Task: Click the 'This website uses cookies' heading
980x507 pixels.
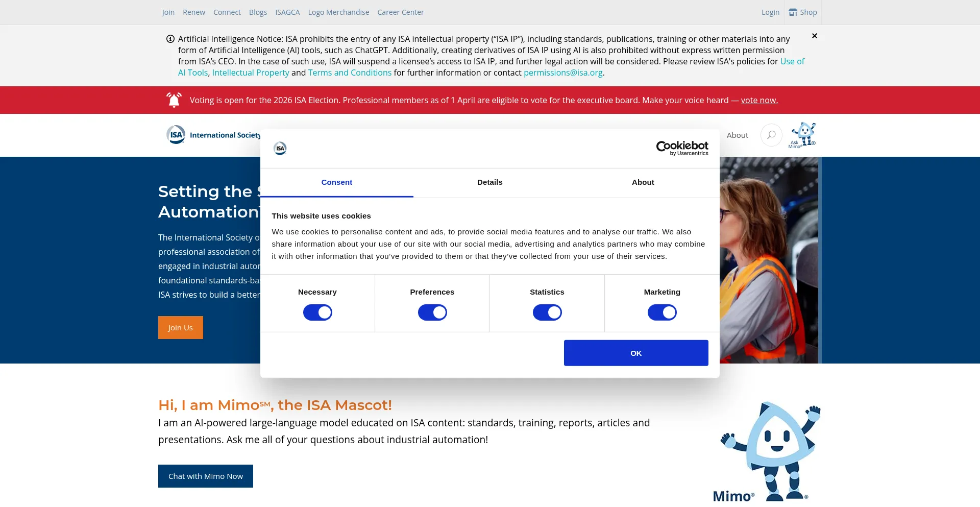Action: click(321, 216)
